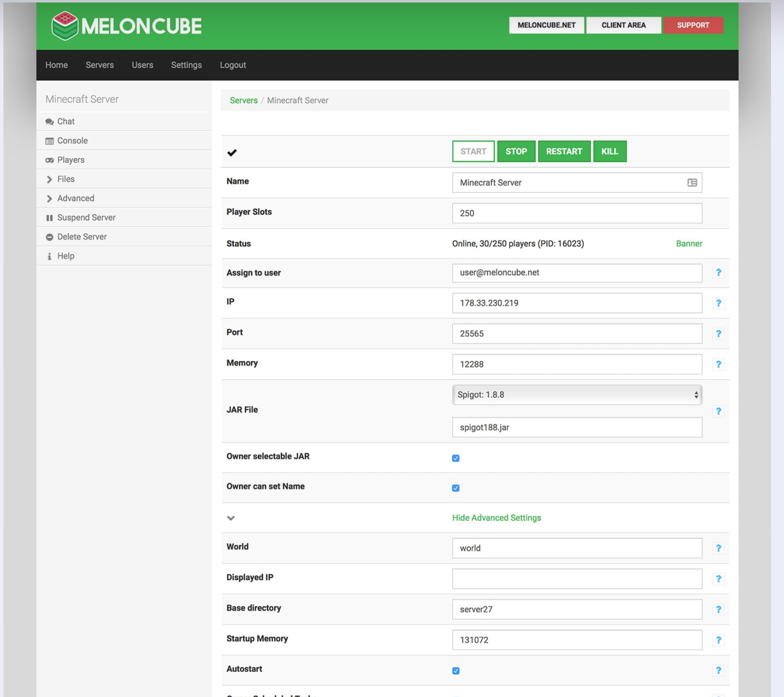Open Users in navigation bar
784x697 pixels.
[x=142, y=65]
